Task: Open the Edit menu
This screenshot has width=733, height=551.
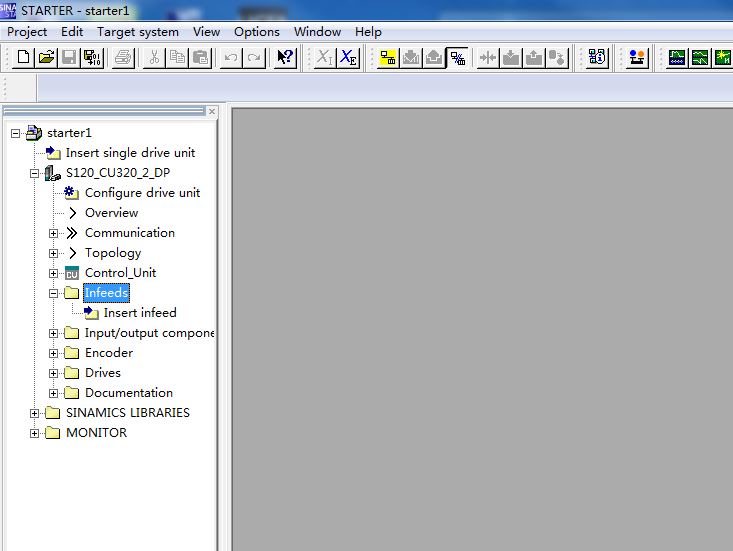Action: click(x=72, y=32)
